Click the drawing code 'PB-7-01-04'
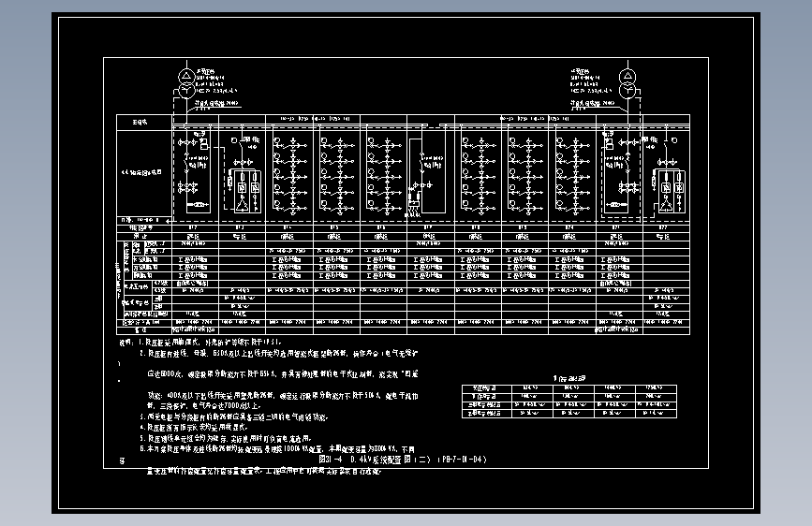 pos(465,460)
